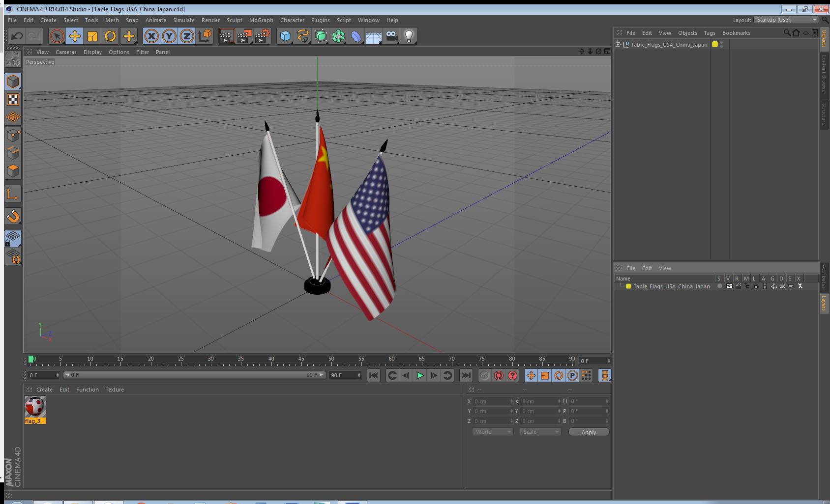Select Edges mode
The height and width of the screenshot is (504, 830).
click(13, 153)
